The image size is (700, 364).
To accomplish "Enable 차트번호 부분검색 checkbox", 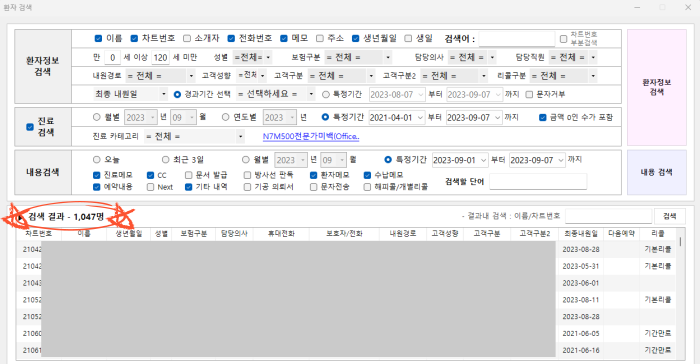I will (563, 39).
